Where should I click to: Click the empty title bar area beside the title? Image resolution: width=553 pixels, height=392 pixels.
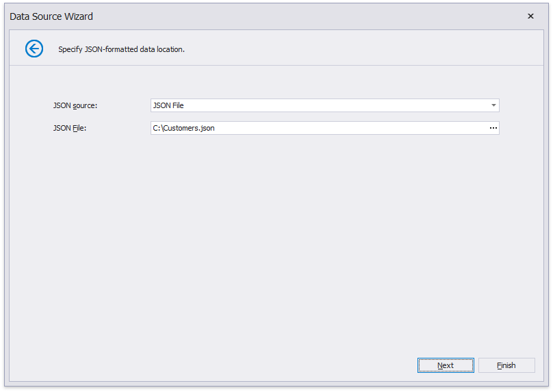coord(308,16)
